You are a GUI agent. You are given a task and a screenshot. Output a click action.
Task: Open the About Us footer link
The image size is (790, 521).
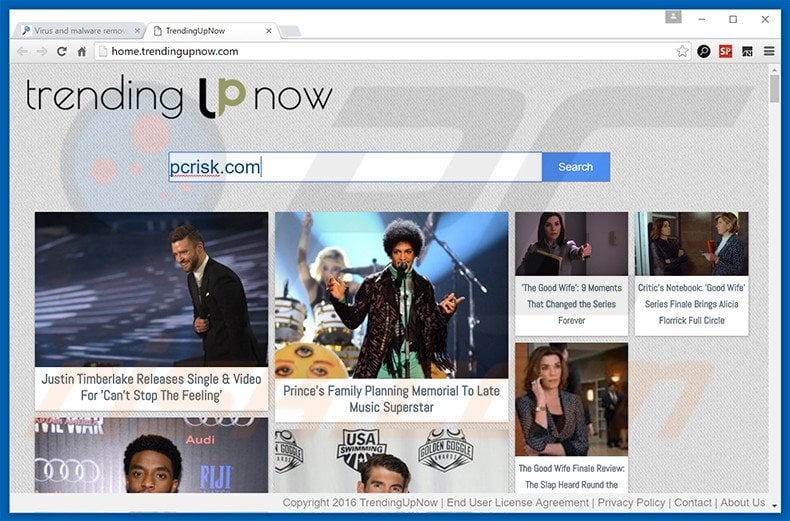click(x=743, y=502)
